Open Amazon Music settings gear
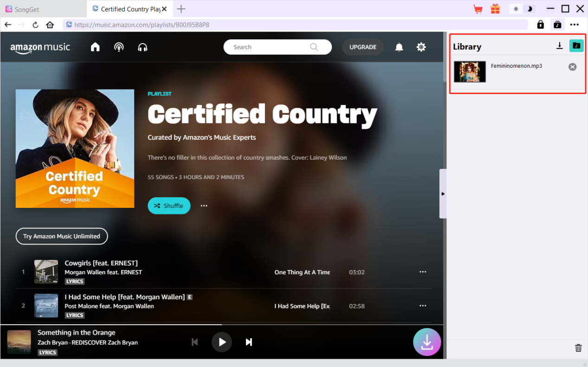The width and height of the screenshot is (588, 367). coord(421,47)
